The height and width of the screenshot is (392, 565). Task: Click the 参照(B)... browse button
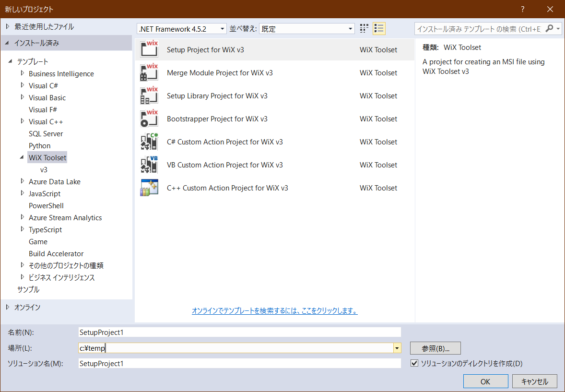pyautogui.click(x=436, y=348)
